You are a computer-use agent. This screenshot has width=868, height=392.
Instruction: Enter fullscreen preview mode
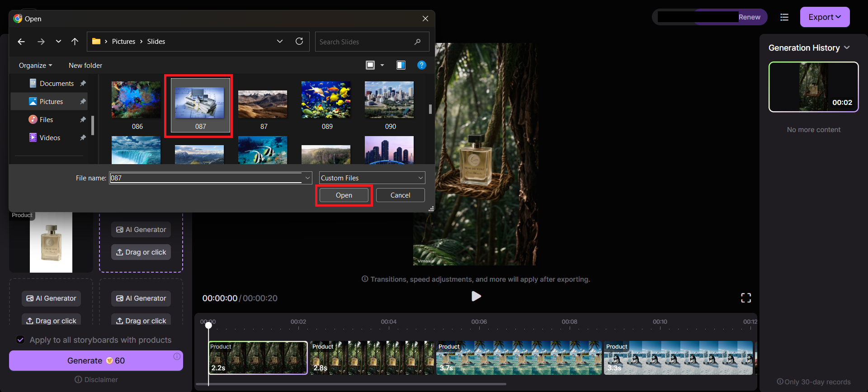[745, 298]
